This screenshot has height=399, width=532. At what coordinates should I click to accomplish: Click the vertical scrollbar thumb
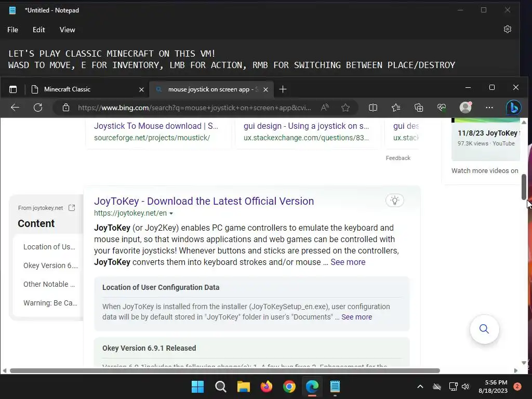[x=524, y=187]
